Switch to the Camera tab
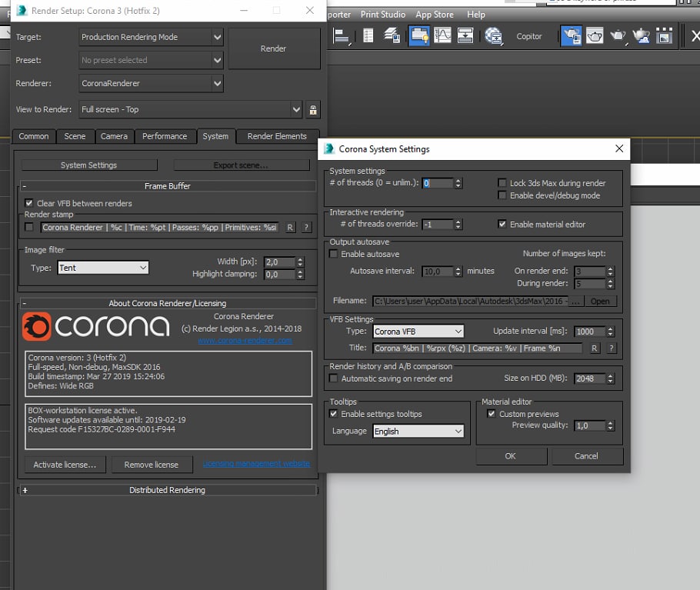700x590 pixels. (115, 137)
